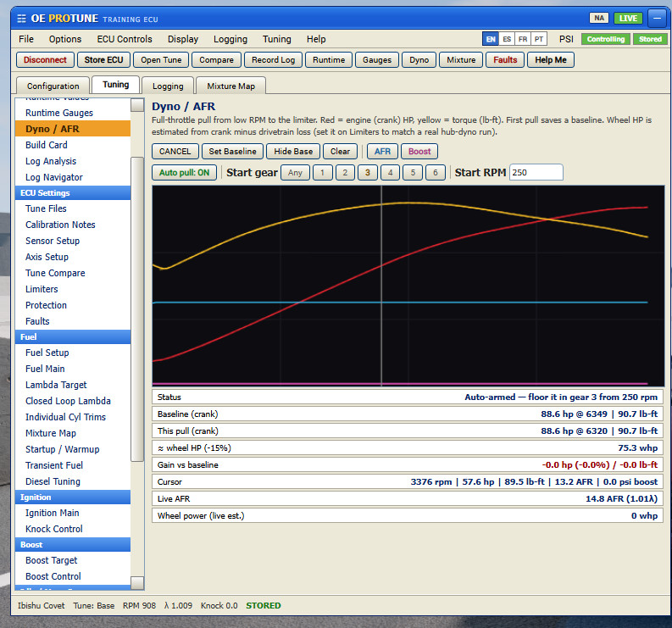Click the sidebar scroll-down button

pyautogui.click(x=137, y=583)
